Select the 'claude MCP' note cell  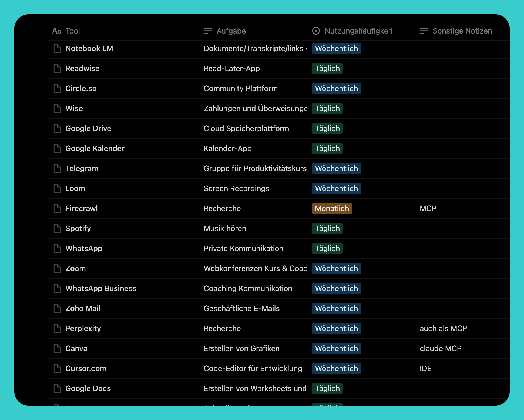click(462, 349)
